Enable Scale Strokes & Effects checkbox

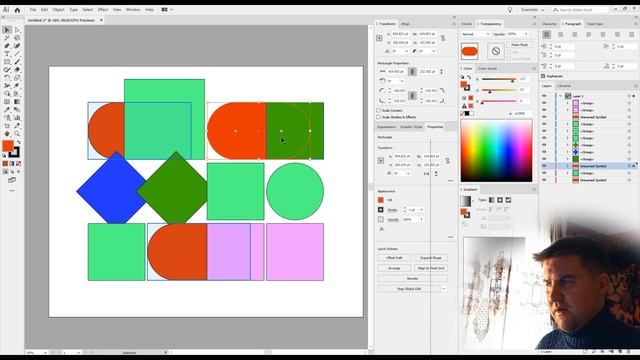tap(378, 117)
